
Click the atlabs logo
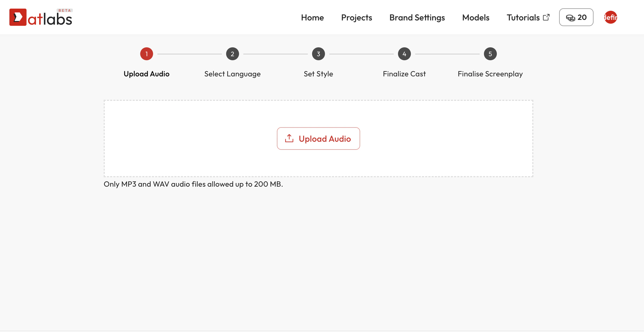tap(41, 17)
